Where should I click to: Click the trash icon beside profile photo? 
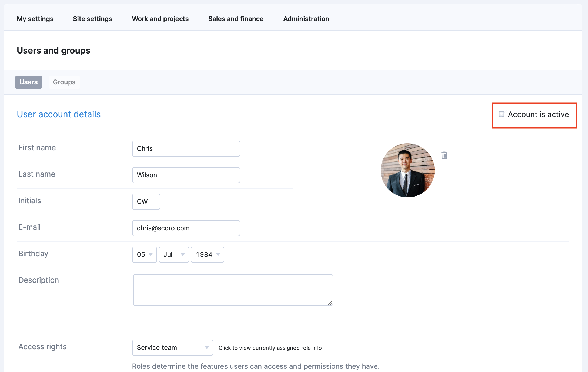(x=444, y=155)
